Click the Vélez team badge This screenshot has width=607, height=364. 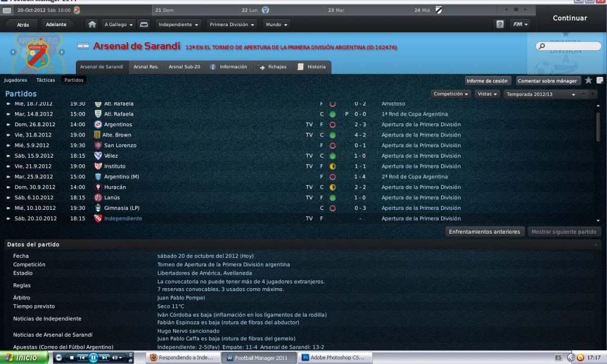(98, 156)
